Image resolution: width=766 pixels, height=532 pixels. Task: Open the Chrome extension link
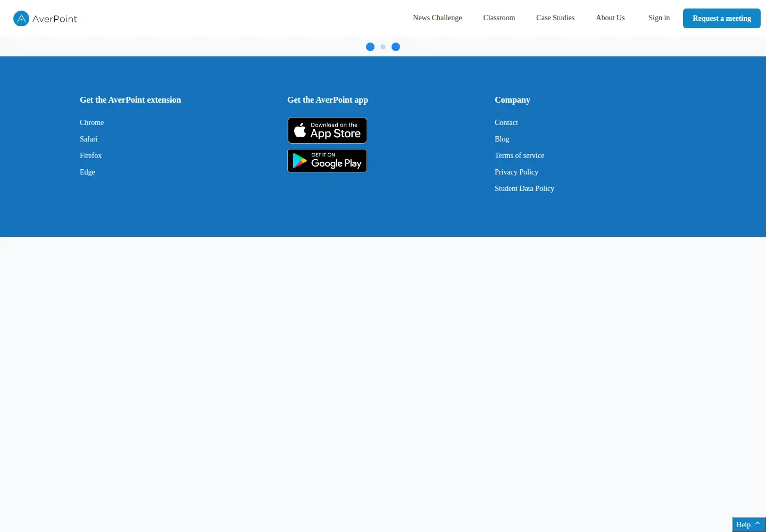tap(92, 122)
